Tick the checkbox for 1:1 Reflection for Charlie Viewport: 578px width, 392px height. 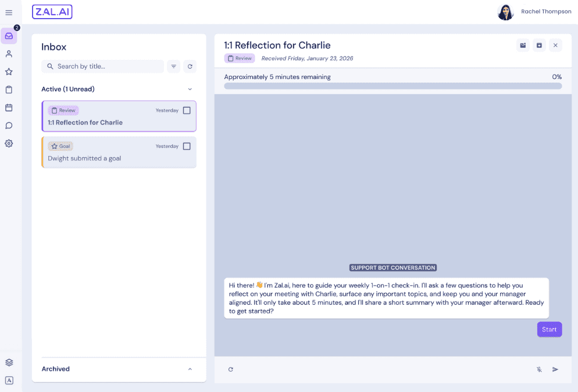tap(187, 111)
